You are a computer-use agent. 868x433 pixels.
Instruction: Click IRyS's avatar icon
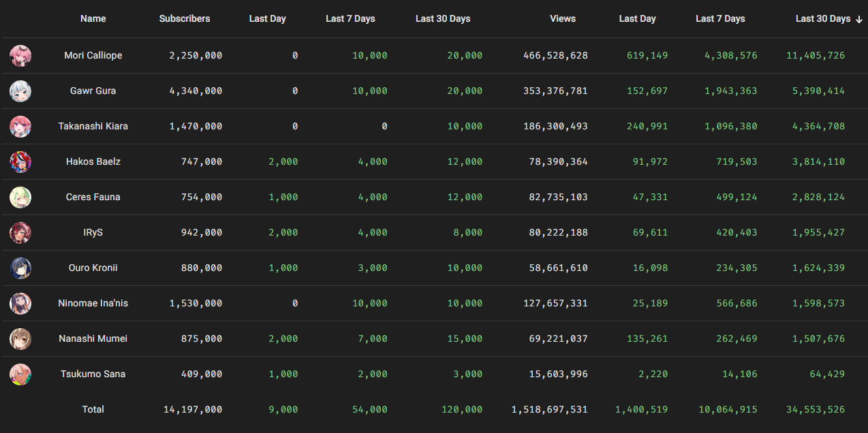click(20, 233)
